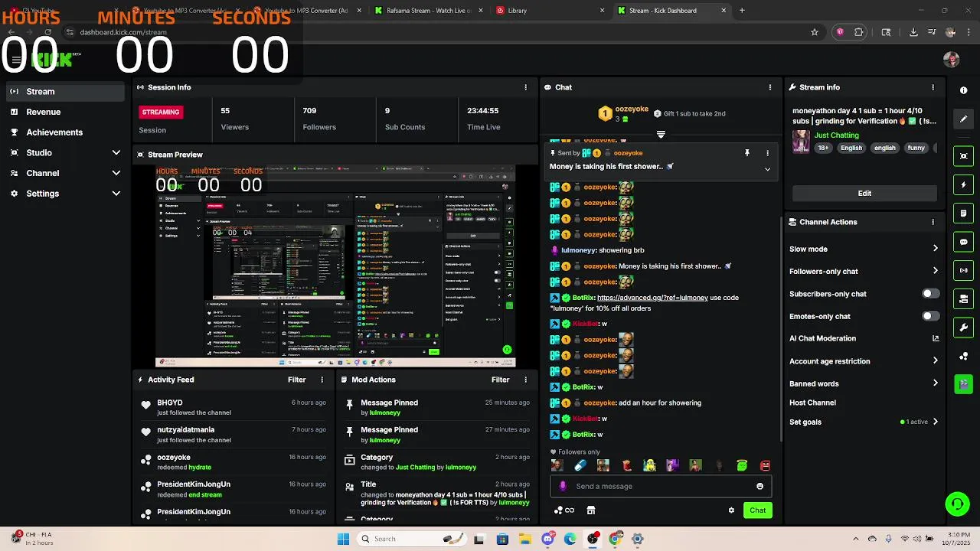Toggle the Channel Actions panel icon in sidebar
This screenshot has height=551, width=980.
pyautogui.click(x=963, y=298)
